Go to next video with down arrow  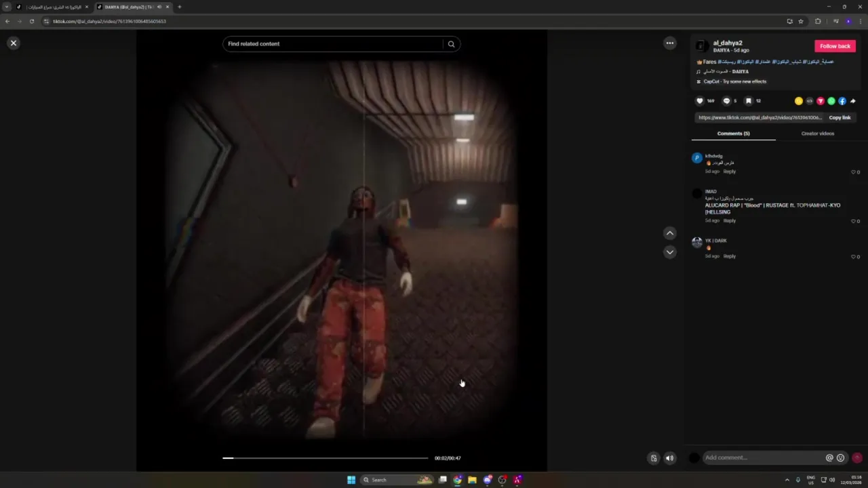[670, 252]
